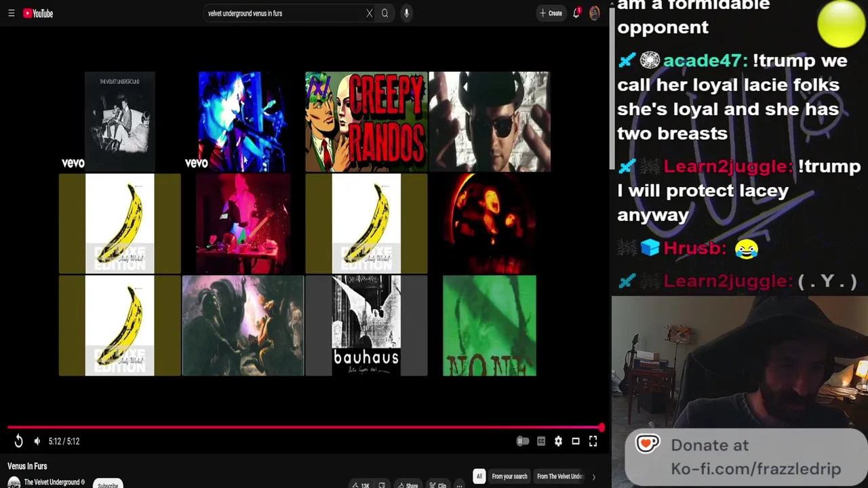Create a Clip of the video
This screenshot has height=488, width=868.
437,485
